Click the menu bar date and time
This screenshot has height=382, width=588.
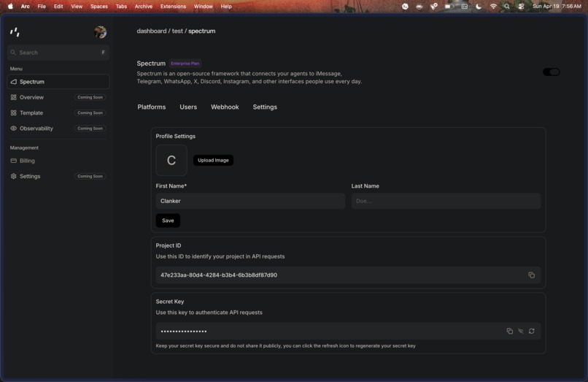click(x=557, y=7)
